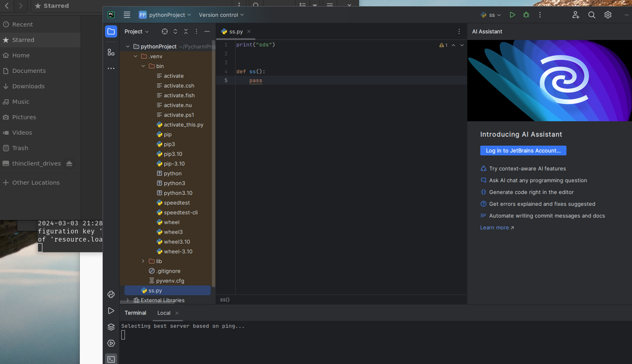The height and width of the screenshot is (364, 632).
Task: Click Collapse All icon in Project panel
Action: point(186,32)
